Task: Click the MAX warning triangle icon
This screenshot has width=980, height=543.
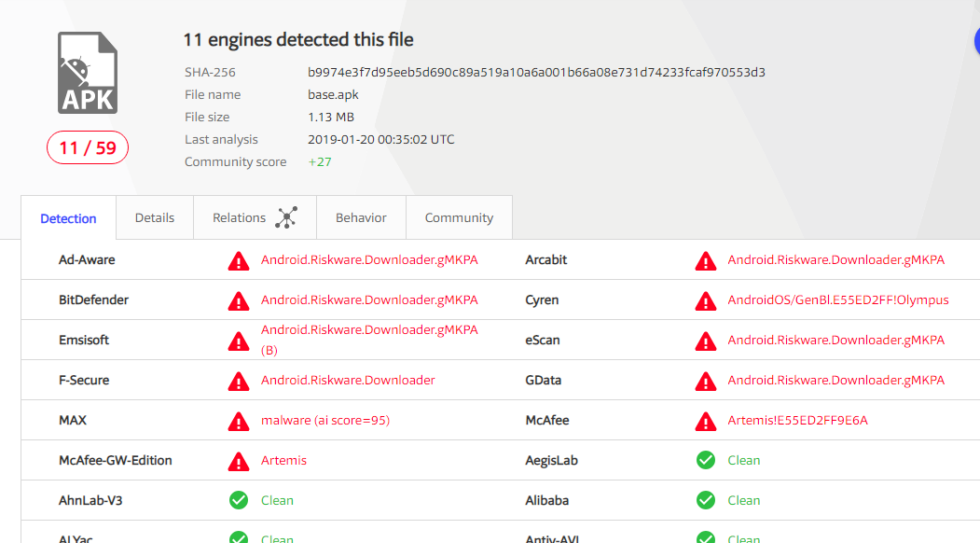Action: (x=239, y=421)
